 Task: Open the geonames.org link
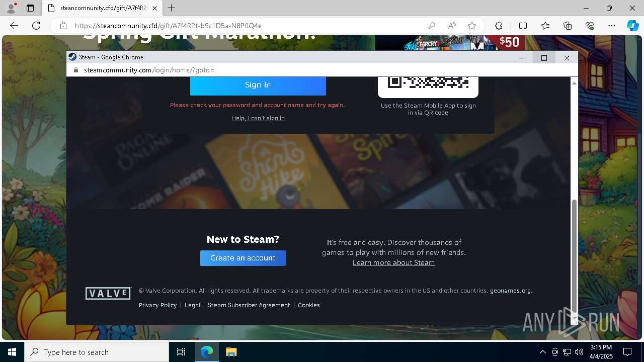pyautogui.click(x=510, y=291)
